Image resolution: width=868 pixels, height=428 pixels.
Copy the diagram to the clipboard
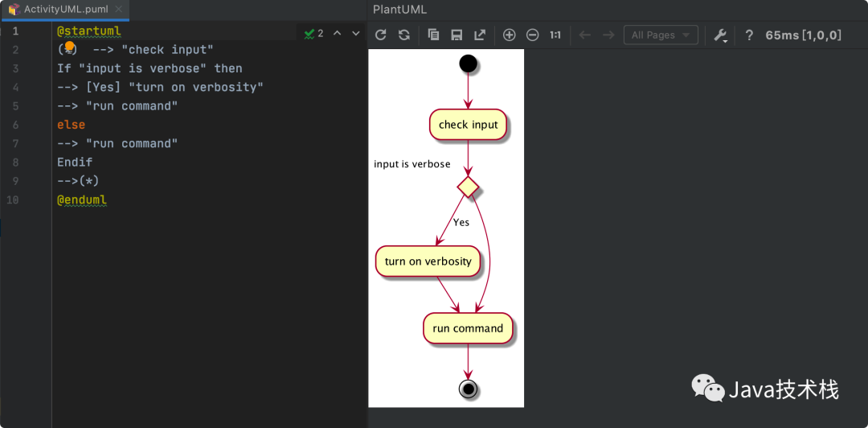click(433, 35)
